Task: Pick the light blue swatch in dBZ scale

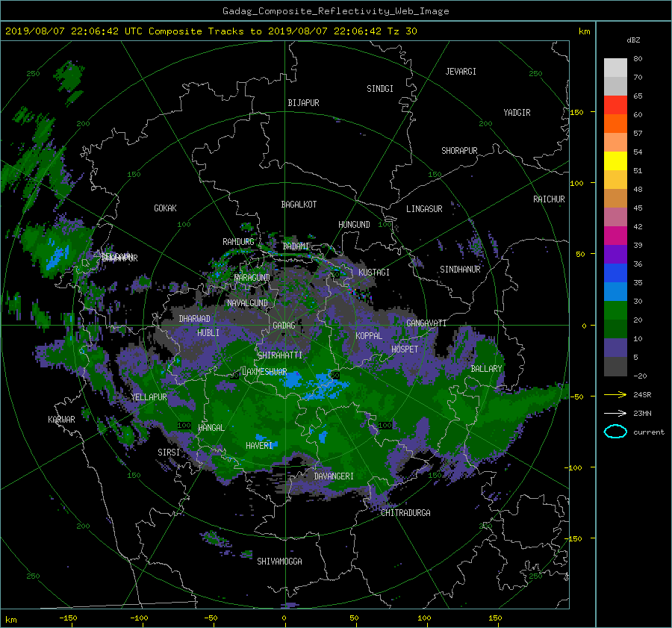Action: (x=615, y=291)
